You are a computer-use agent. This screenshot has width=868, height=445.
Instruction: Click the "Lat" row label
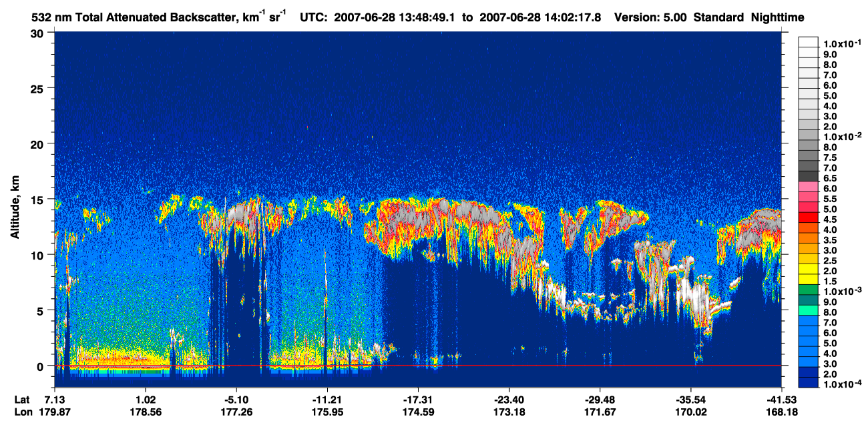click(x=22, y=400)
